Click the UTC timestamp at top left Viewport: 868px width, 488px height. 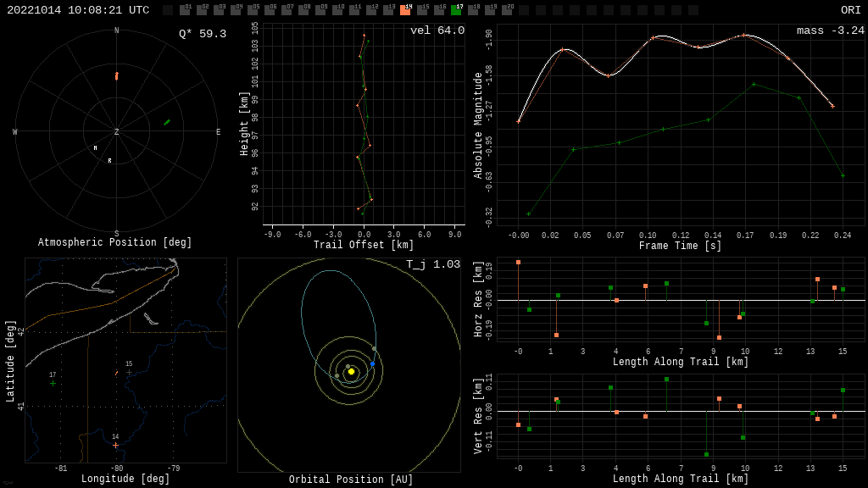pyautogui.click(x=78, y=10)
